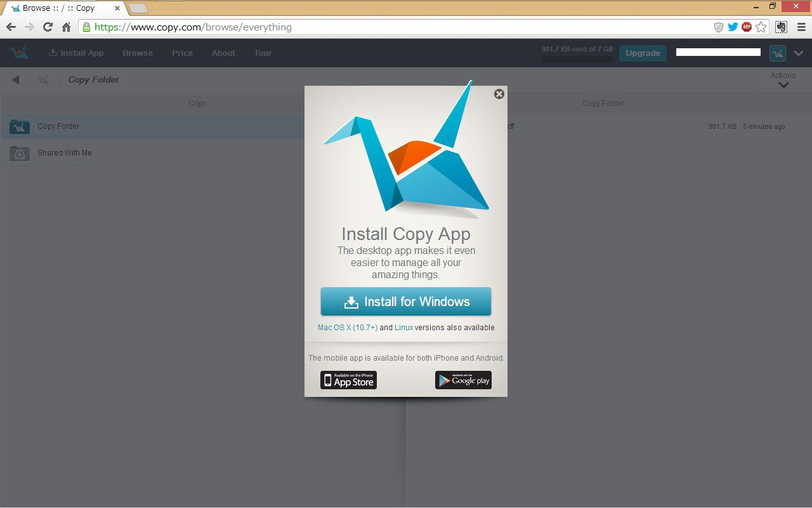The width and height of the screenshot is (812, 508).
Task: Click the Adblock Plus icon
Action: pos(747,27)
